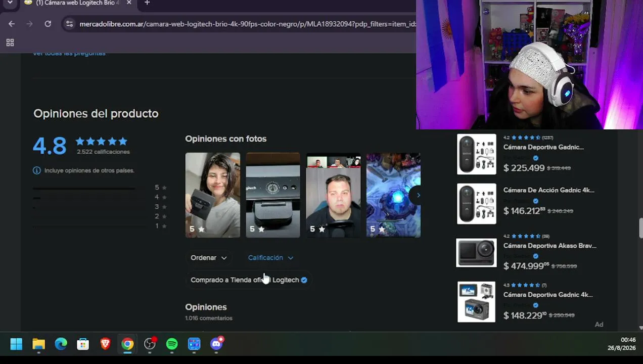Screen dimensions: 643x364
Task: Reload the MercadoLibre page
Action: point(48,24)
